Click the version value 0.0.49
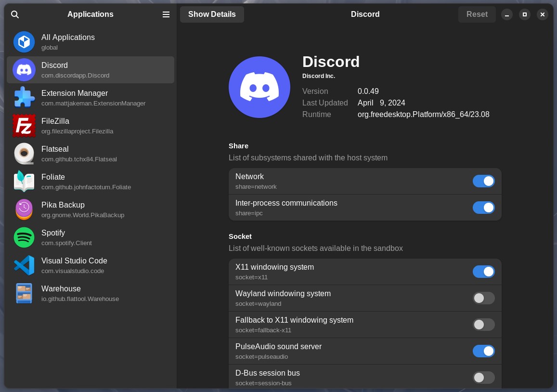 pos(368,91)
